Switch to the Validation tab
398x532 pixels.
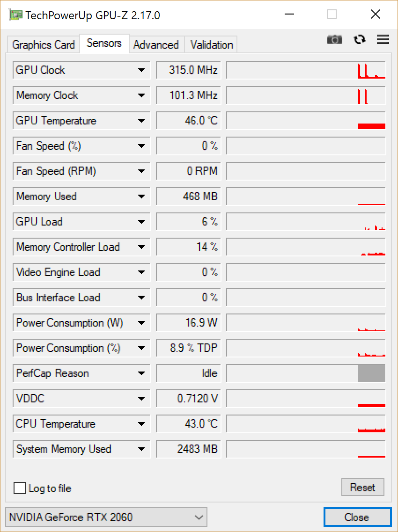211,44
